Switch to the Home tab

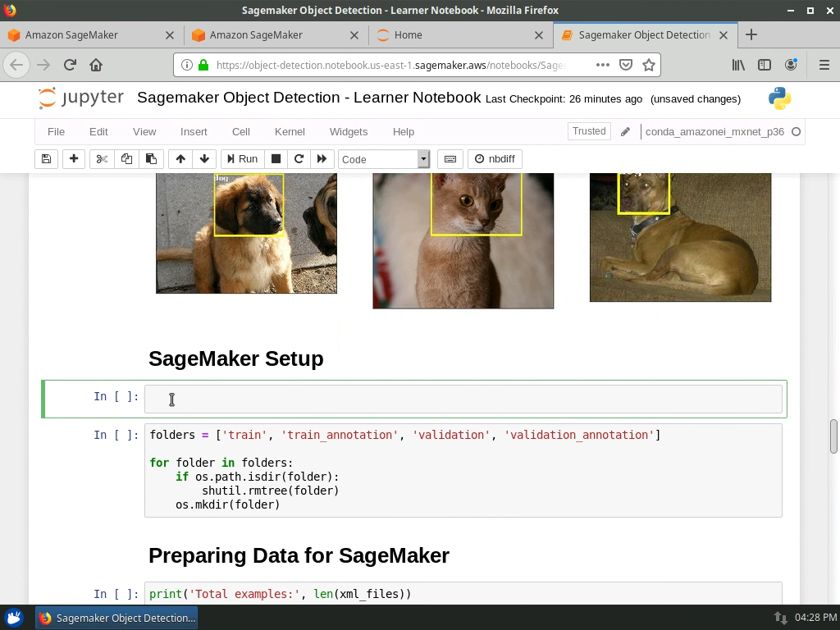point(461,34)
